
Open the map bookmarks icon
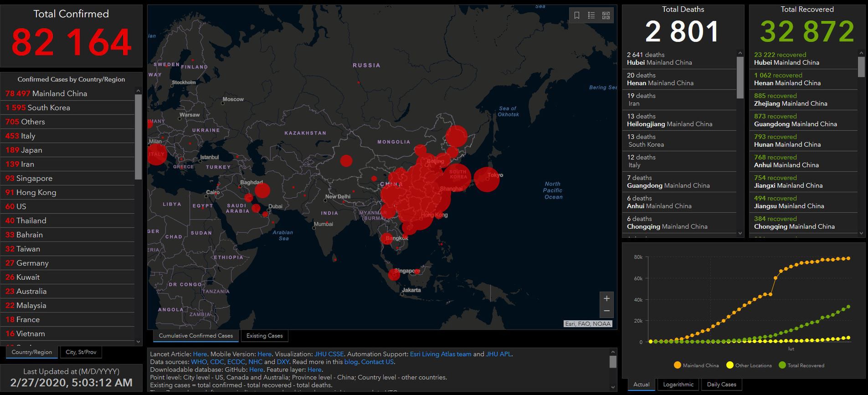[x=577, y=15]
